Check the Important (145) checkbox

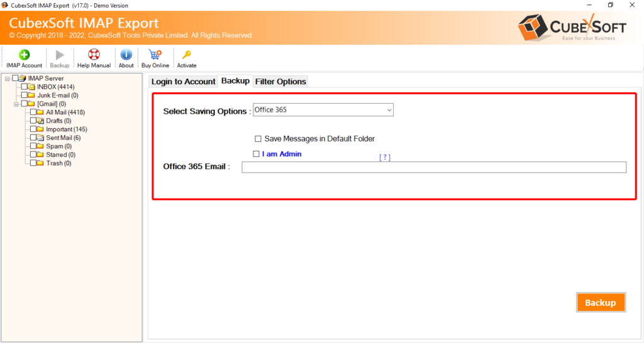(33, 129)
